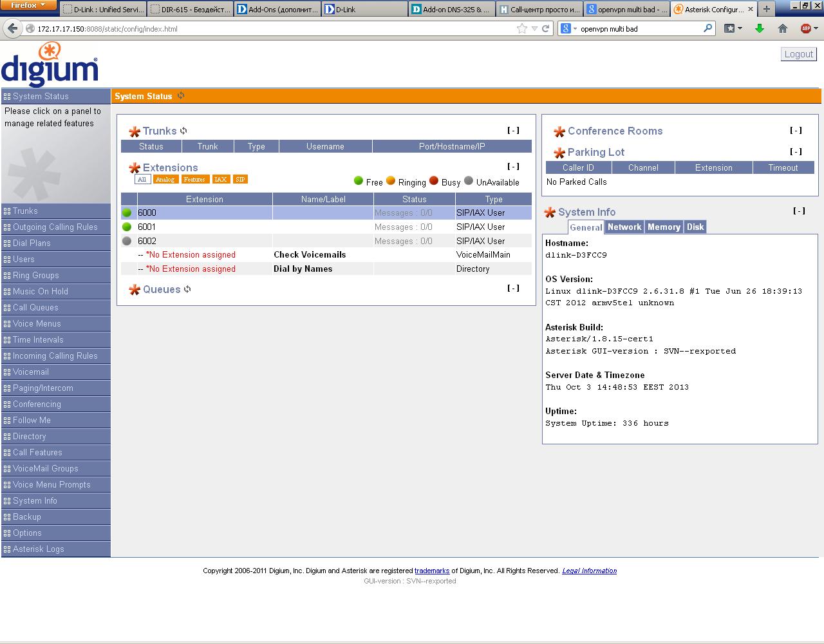Refresh the Trunks panel icon
This screenshot has height=644, width=824.
click(183, 131)
